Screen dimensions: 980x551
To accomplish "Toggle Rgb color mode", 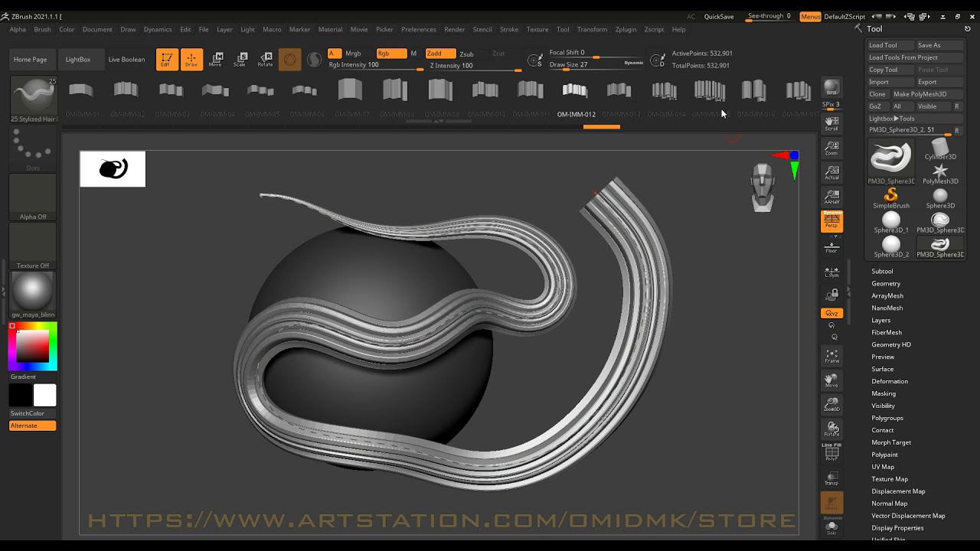I will point(391,54).
